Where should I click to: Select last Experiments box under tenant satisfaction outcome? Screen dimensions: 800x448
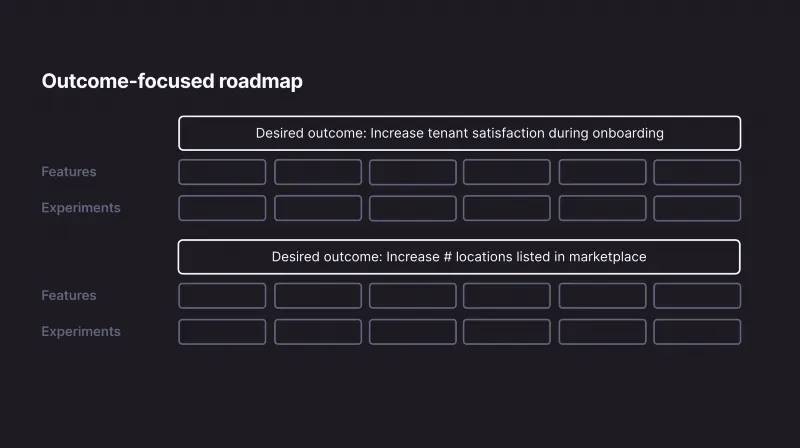pyautogui.click(x=697, y=208)
